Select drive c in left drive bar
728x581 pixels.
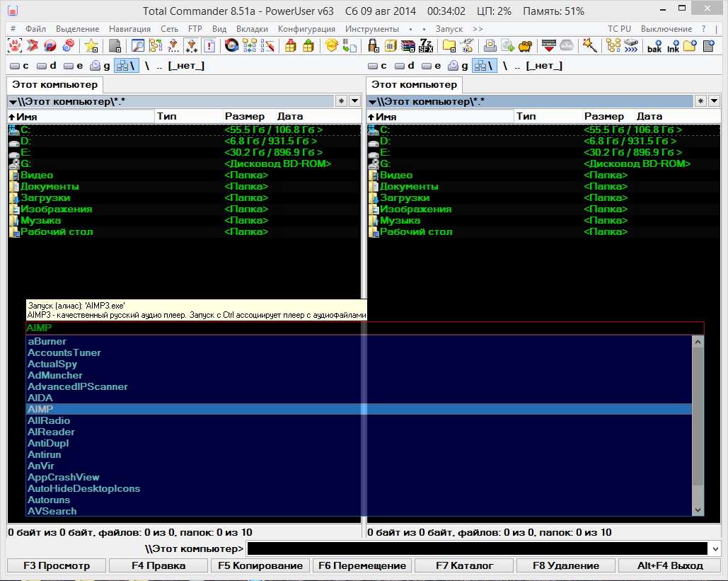(20, 66)
